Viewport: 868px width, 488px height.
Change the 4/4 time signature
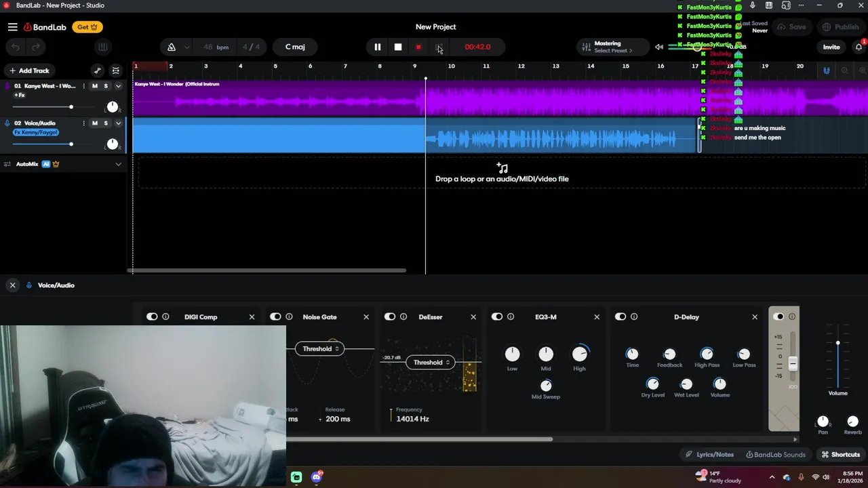pyautogui.click(x=251, y=47)
